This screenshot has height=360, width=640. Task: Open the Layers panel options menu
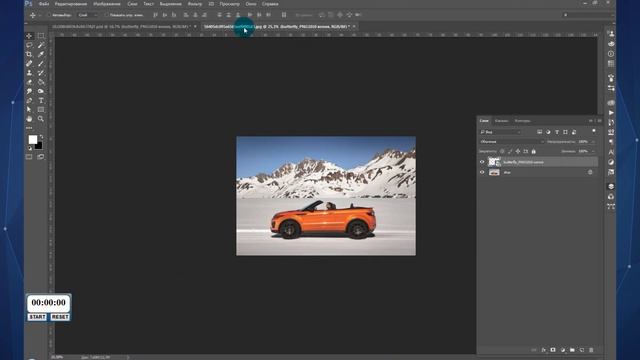click(x=599, y=121)
